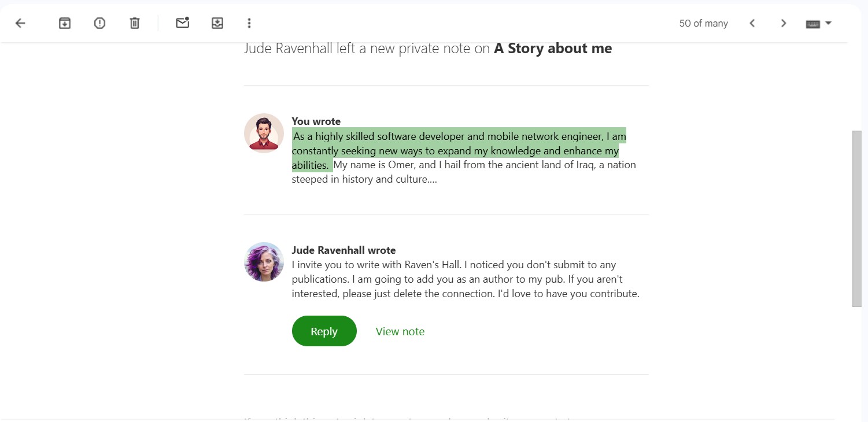
Task: Enable the keyboard input tools
Action: 812,24
